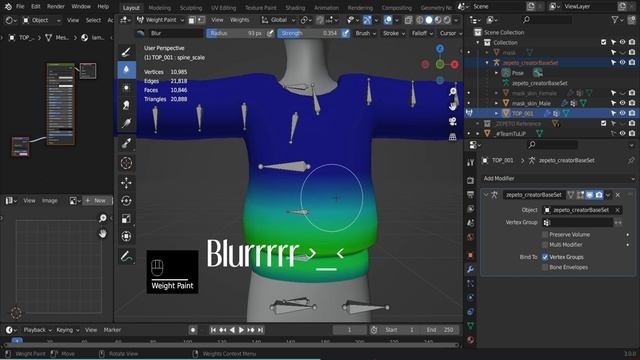Select the Move tool in viewport toolbar
This screenshot has width=640, height=360.
(x=126, y=182)
